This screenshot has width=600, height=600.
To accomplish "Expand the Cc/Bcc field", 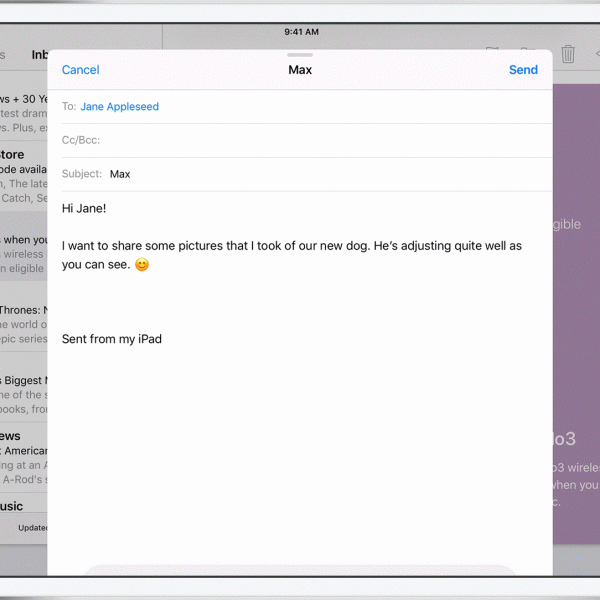I will [307, 140].
